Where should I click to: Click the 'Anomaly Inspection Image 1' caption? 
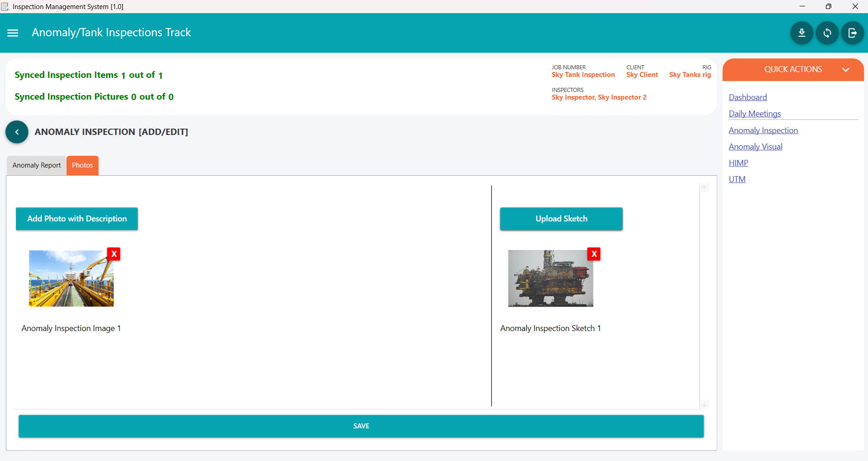coord(71,328)
